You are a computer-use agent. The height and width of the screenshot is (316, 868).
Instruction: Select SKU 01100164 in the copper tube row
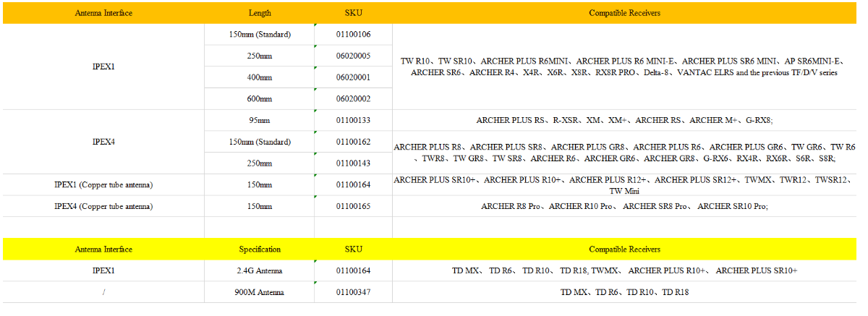coord(354,185)
